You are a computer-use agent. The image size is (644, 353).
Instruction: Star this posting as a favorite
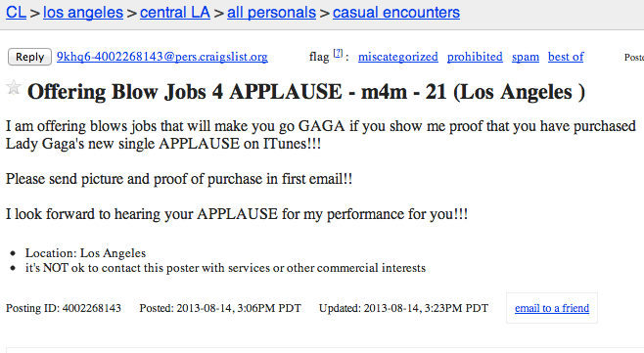click(x=14, y=87)
